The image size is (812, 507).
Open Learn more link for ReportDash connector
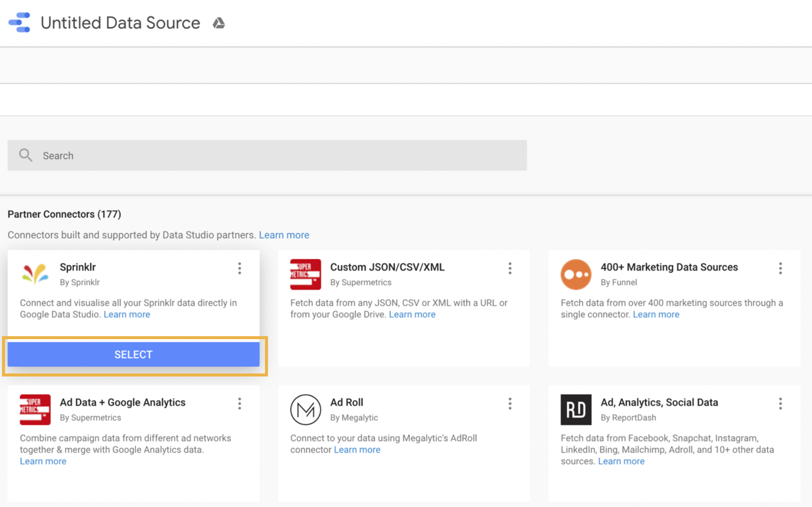pos(621,461)
